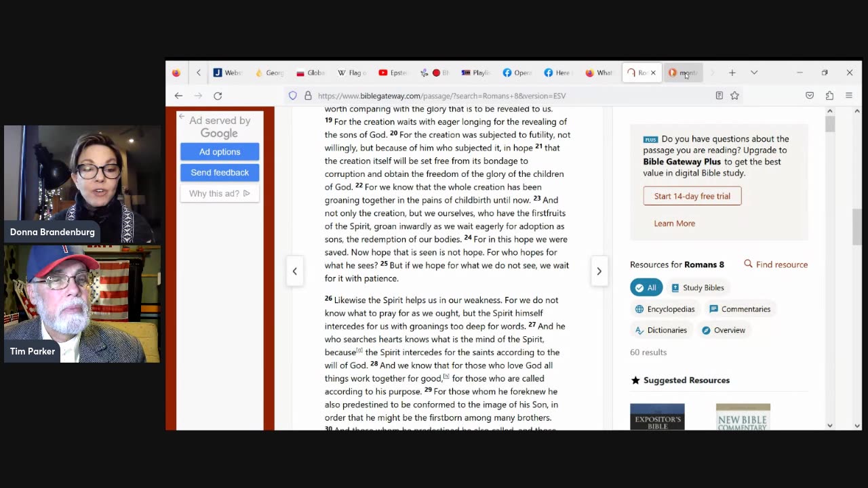
Task: Click the sidebar inner scrollbar thumb
Action: [x=830, y=124]
